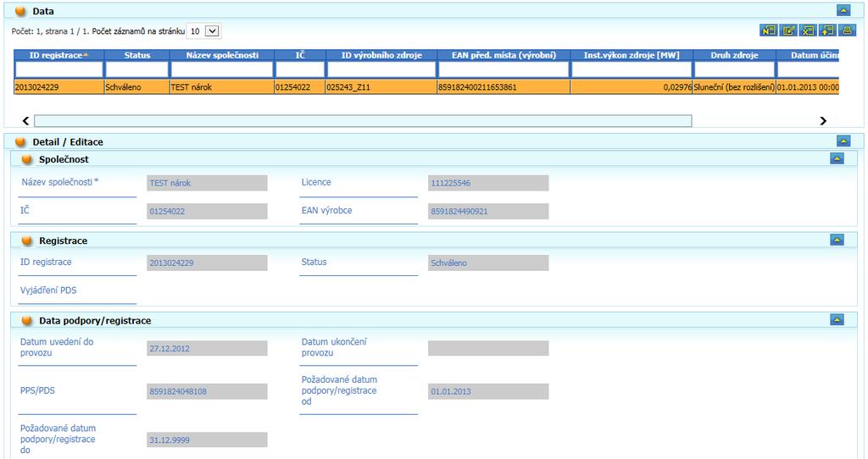Click the Status detail field Schváleno

[x=488, y=263]
